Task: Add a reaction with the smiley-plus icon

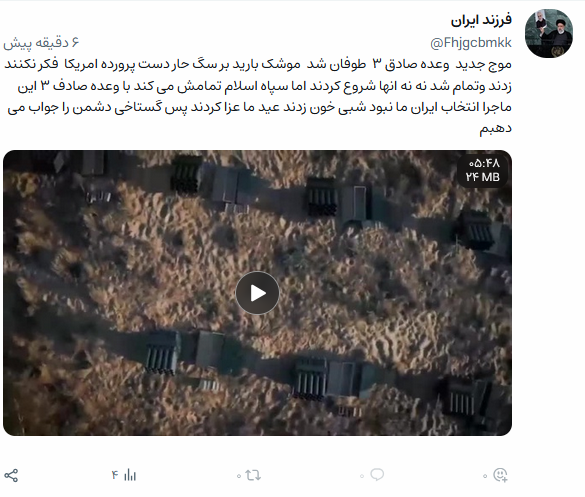Action: click(500, 475)
